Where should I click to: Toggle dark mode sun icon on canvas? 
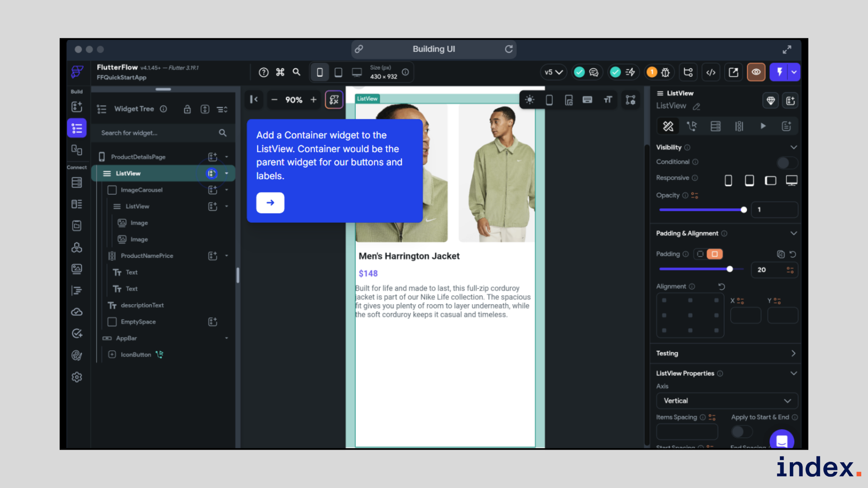pos(530,100)
